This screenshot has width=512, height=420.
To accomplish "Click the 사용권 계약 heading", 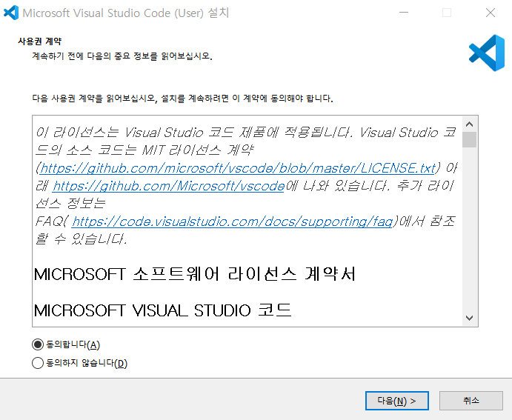I will click(39, 41).
